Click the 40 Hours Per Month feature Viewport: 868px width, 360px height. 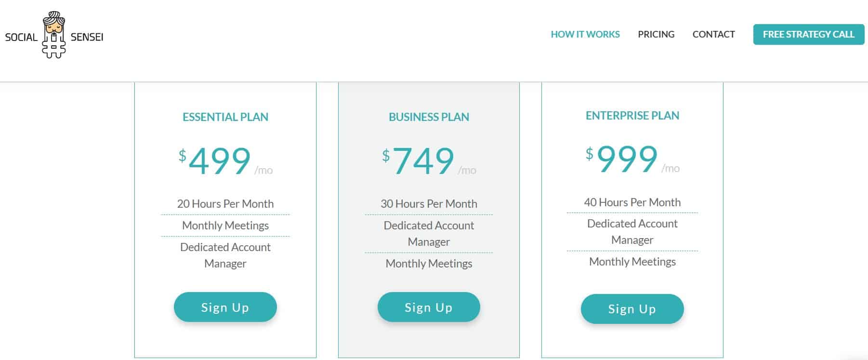point(632,202)
